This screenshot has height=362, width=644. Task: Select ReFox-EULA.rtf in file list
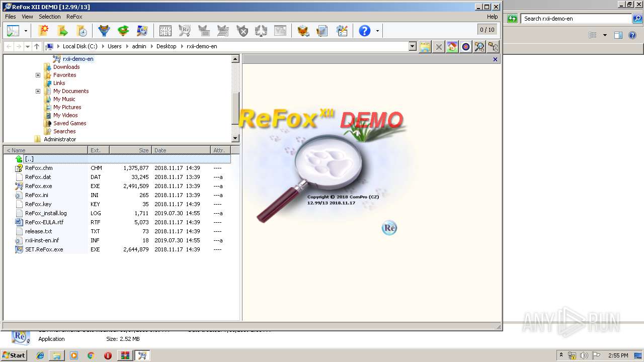pyautogui.click(x=44, y=222)
